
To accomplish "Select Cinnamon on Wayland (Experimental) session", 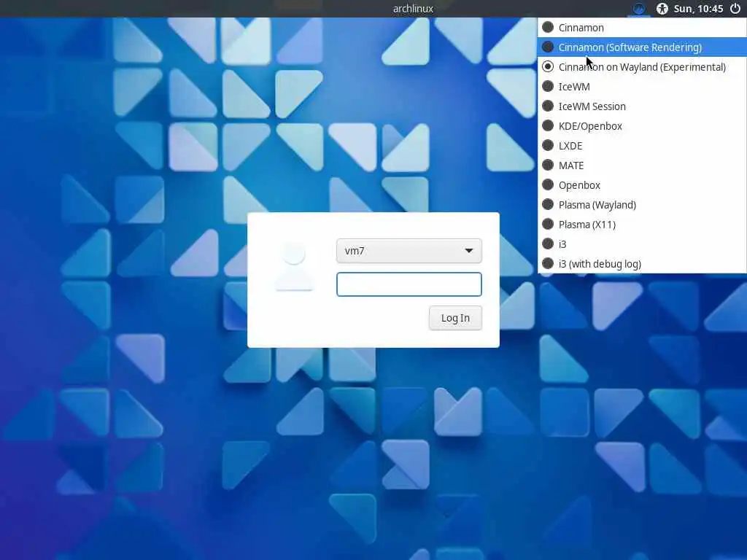I will [642, 66].
